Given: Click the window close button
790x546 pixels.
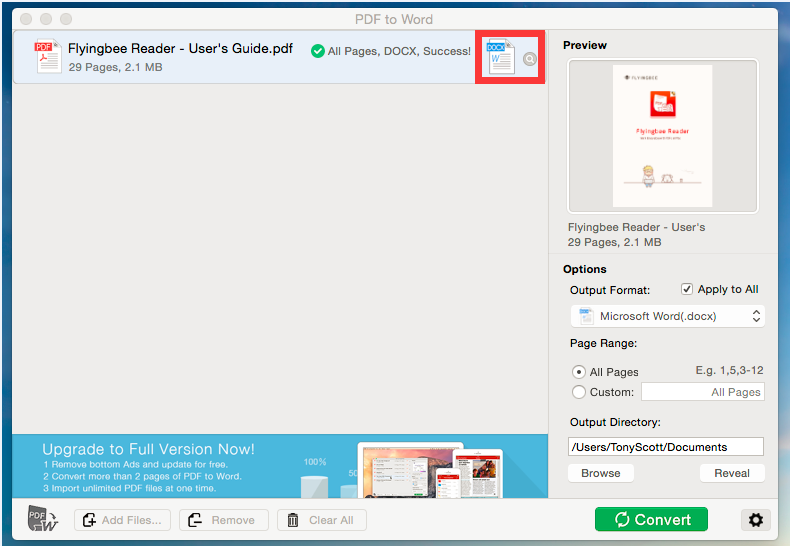Looking at the screenshot, I should tap(26, 19).
